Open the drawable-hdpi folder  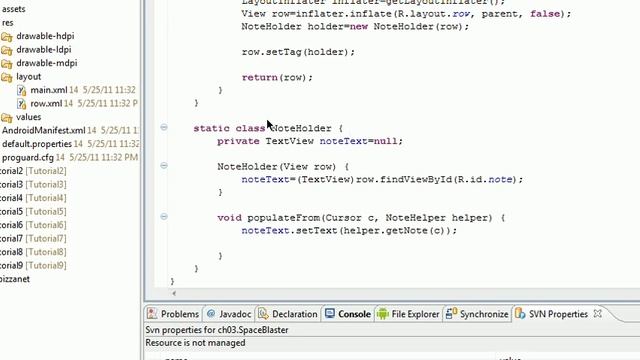[x=45, y=36]
